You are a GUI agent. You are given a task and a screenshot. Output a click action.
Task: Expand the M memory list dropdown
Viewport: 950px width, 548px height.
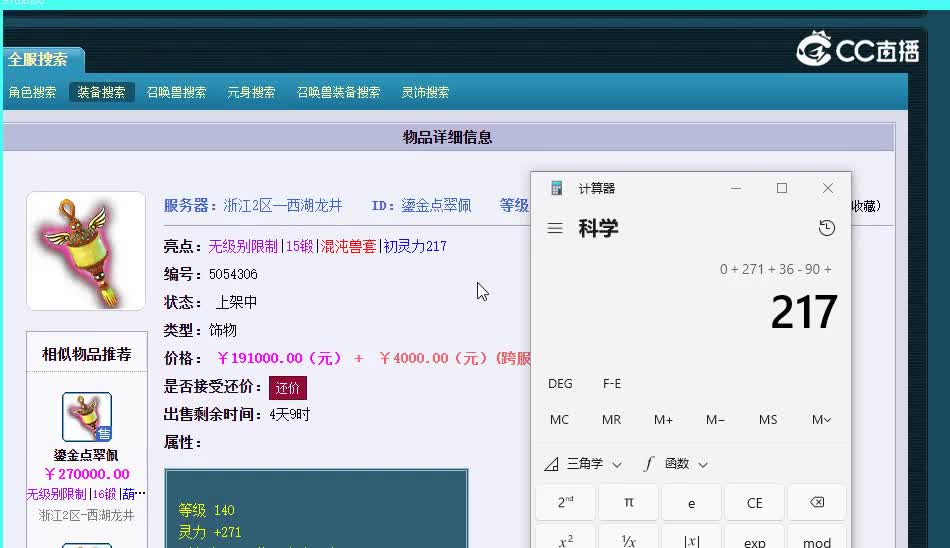coord(821,419)
